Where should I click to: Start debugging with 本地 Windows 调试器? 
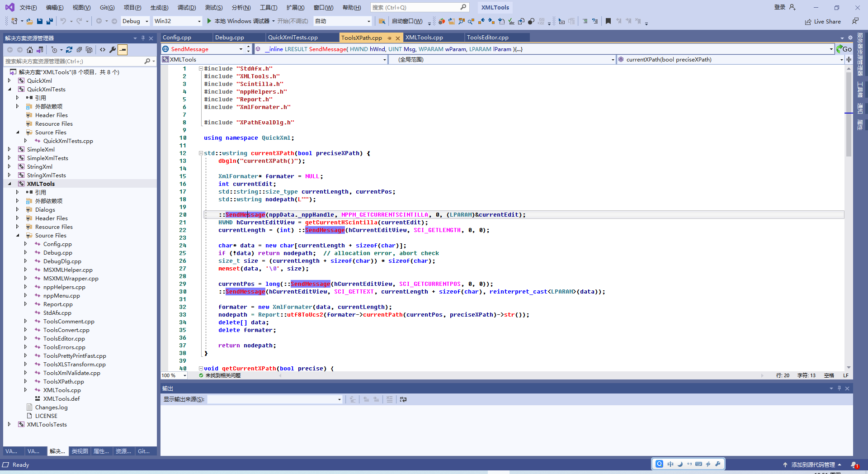click(x=240, y=21)
